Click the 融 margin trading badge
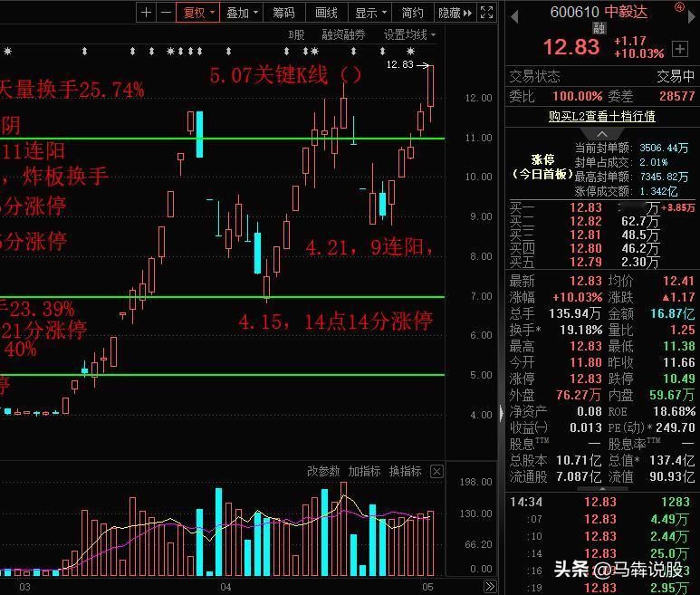The image size is (700, 595). [x=599, y=28]
